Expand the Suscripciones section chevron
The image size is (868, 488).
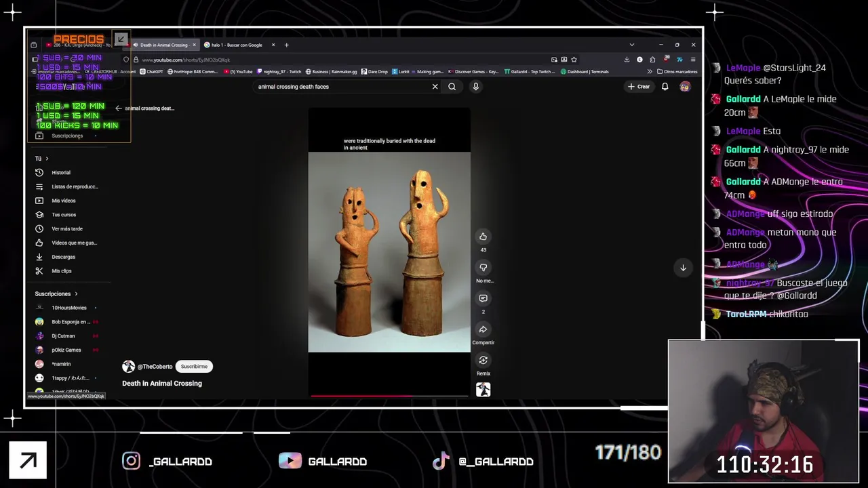tap(76, 294)
